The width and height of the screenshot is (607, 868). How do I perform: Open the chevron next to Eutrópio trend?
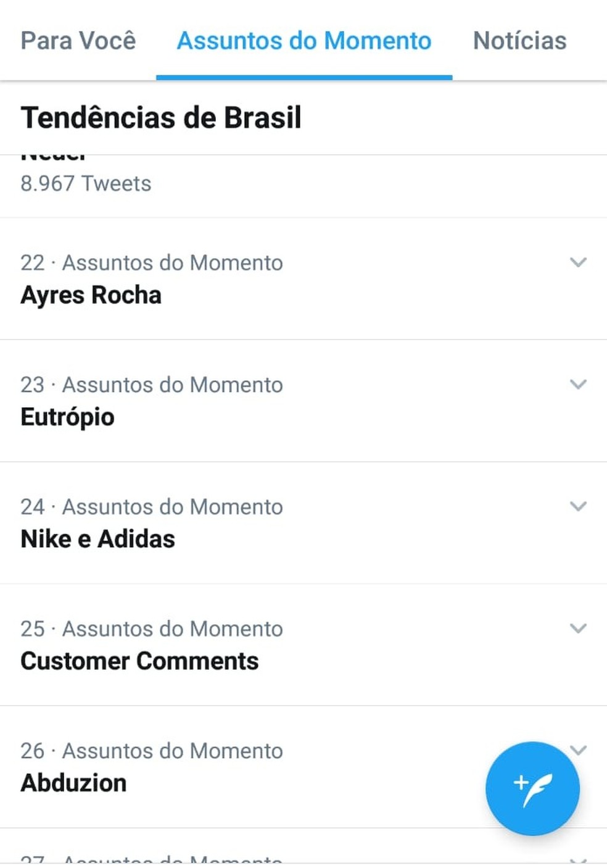[578, 384]
